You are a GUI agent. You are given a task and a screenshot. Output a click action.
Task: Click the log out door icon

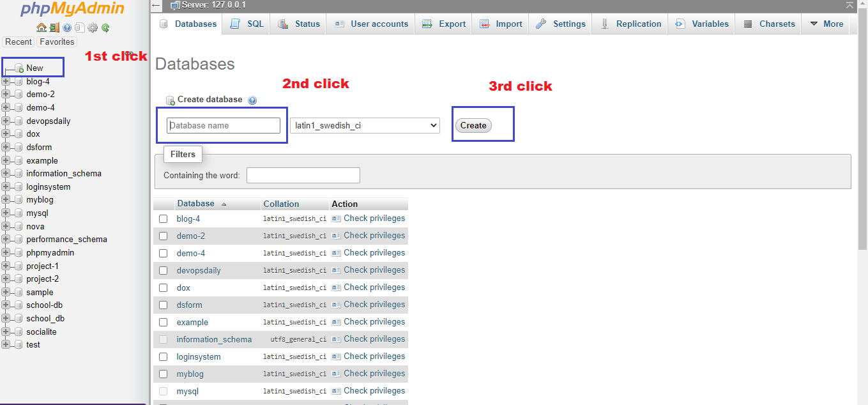pos(54,27)
